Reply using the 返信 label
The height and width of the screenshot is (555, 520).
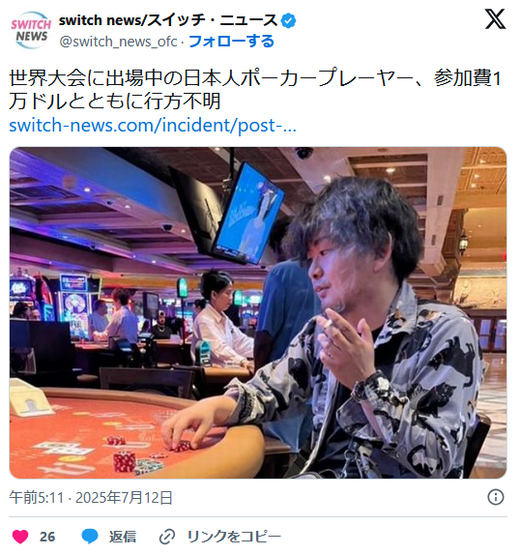tap(122, 537)
